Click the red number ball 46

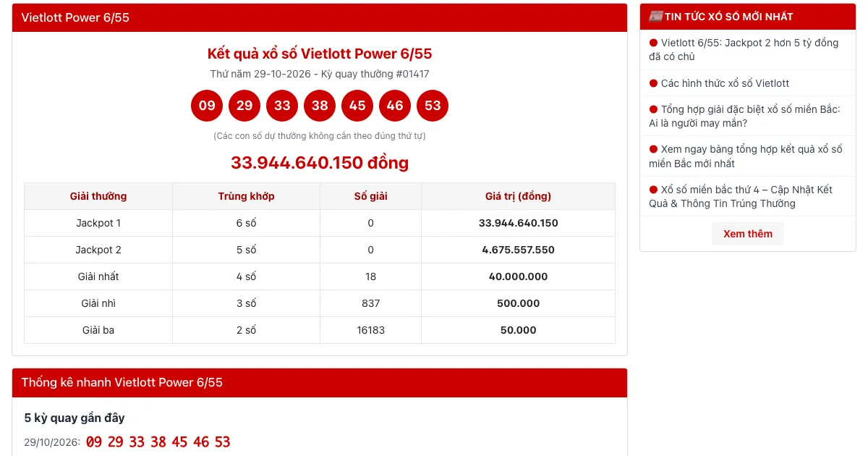click(x=395, y=106)
